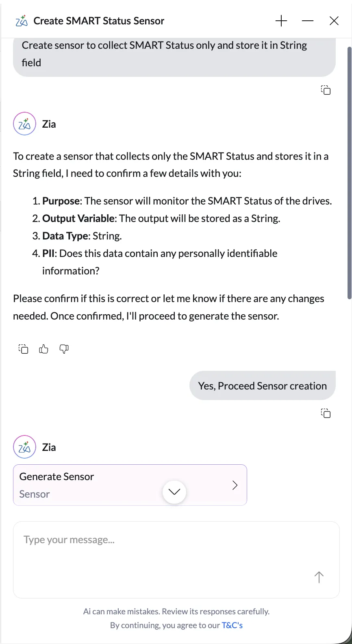Focus the 'Type your message...' input box
The width and height of the screenshot is (352, 644).
[x=176, y=560]
